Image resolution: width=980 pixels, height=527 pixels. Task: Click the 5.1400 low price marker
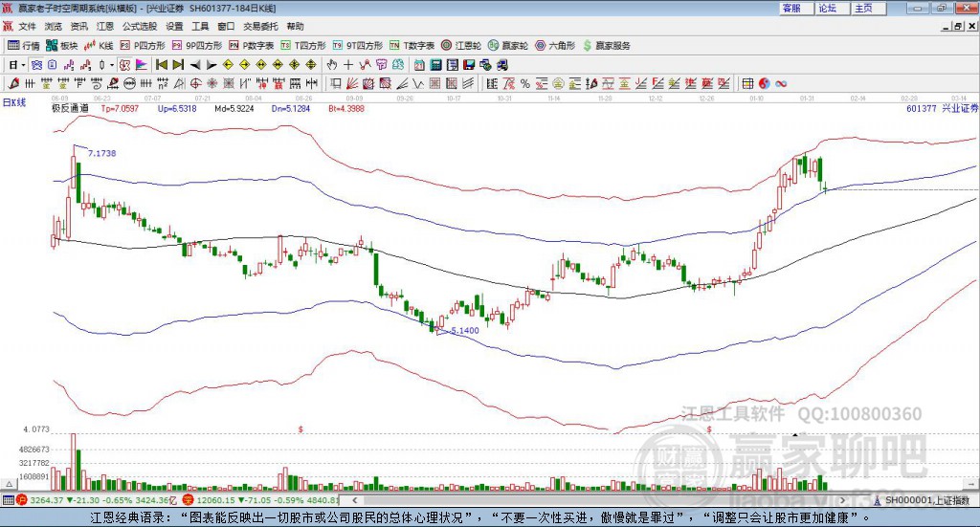pos(465,330)
